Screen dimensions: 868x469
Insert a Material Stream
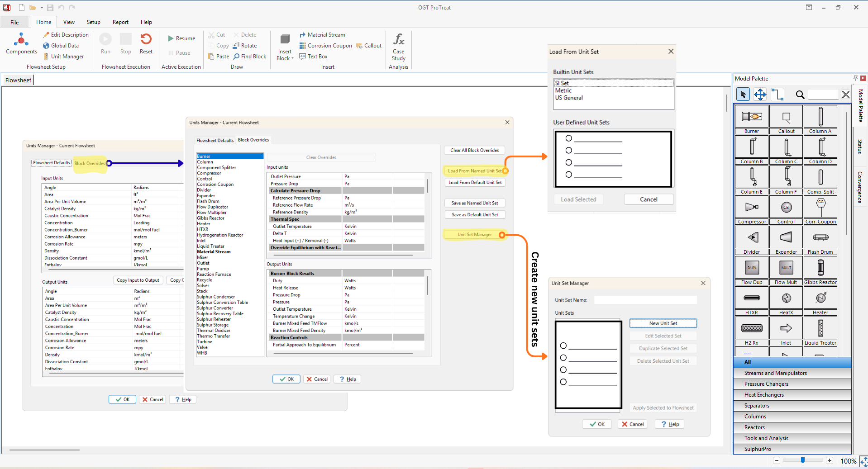(322, 35)
